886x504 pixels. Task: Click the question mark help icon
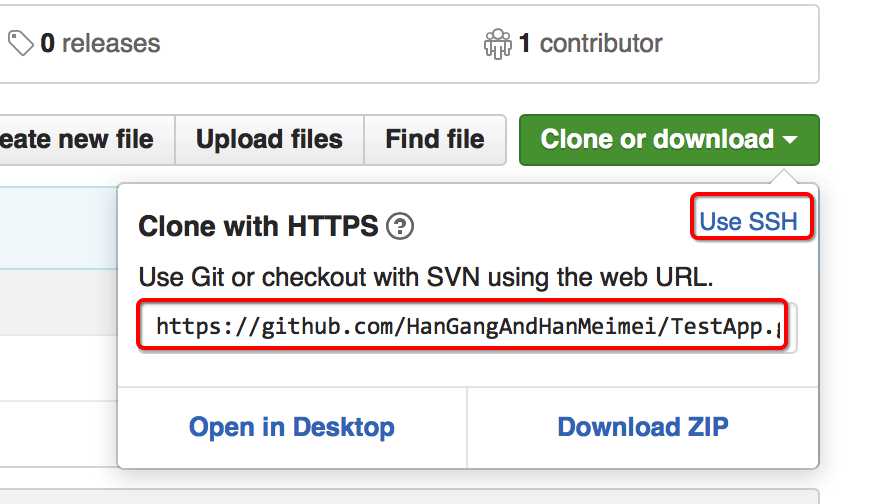(400, 226)
